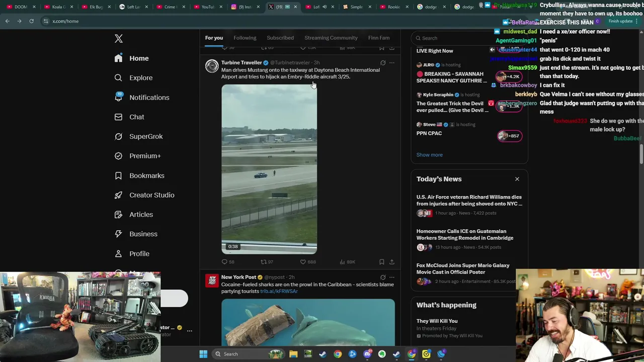Switch to the For you tab
644x362 pixels.
click(x=214, y=38)
